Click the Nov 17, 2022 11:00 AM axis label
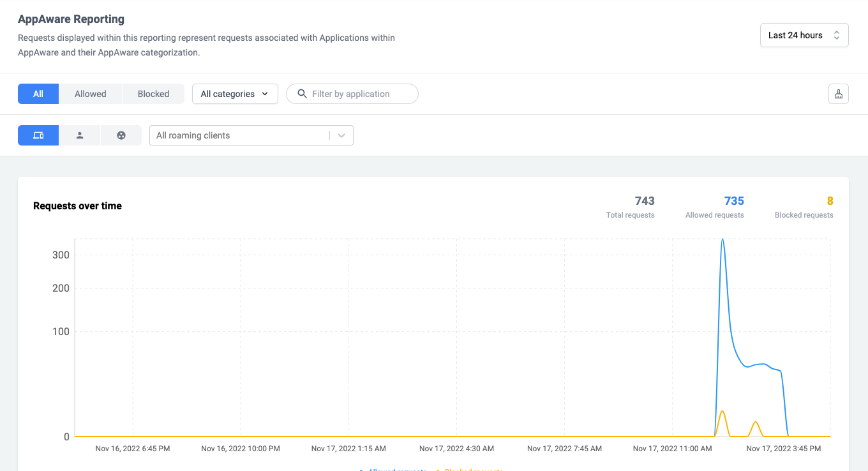The image size is (868, 471). pos(672,449)
